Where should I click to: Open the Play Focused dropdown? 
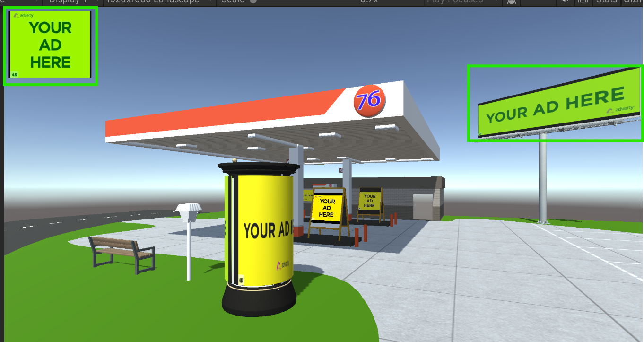point(463,1)
